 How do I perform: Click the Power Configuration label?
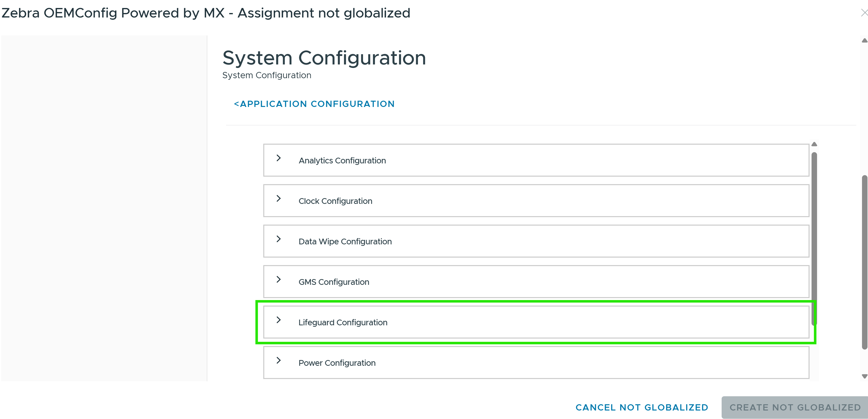tap(337, 363)
